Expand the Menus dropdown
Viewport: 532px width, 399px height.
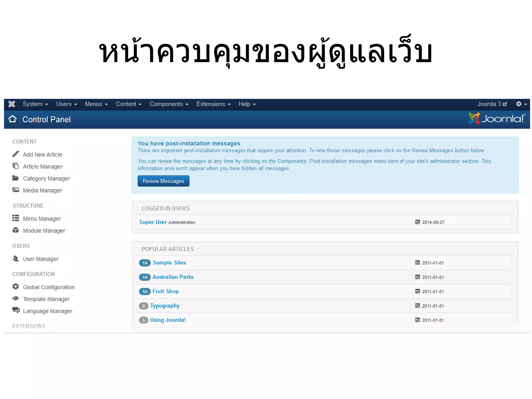coord(96,104)
